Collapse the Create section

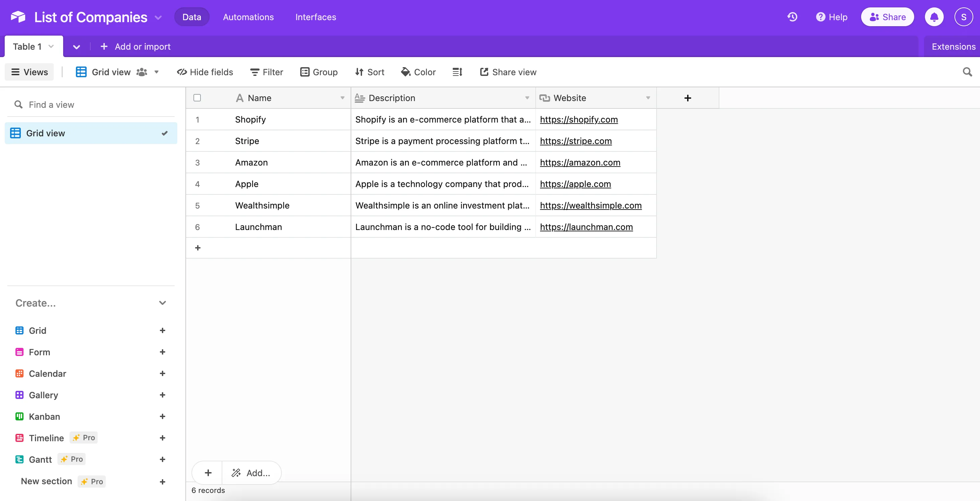[163, 303]
